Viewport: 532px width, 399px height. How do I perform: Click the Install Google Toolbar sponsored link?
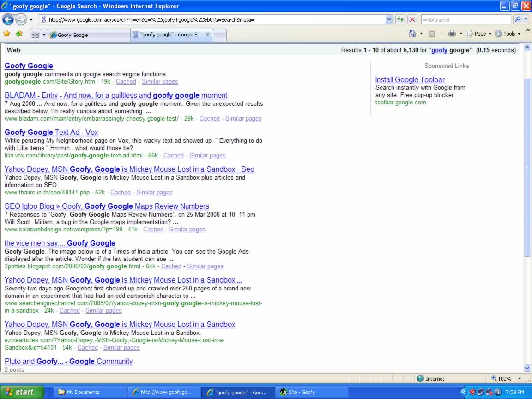pos(410,79)
